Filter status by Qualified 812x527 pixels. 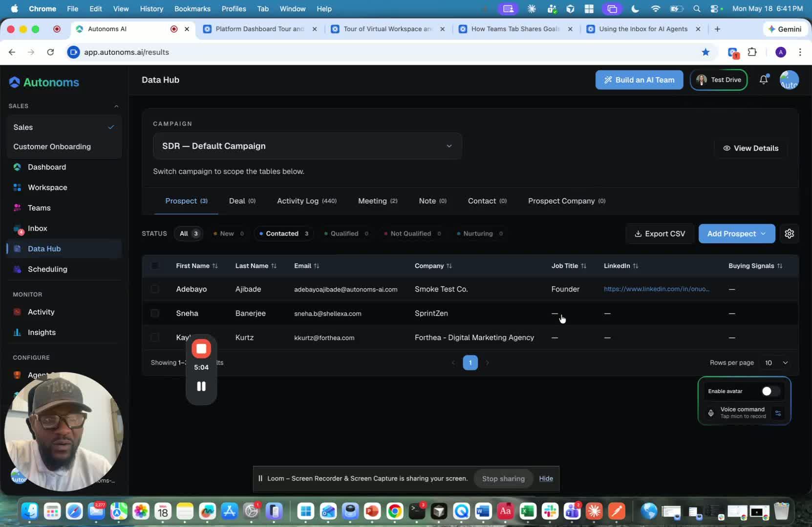[346, 234]
